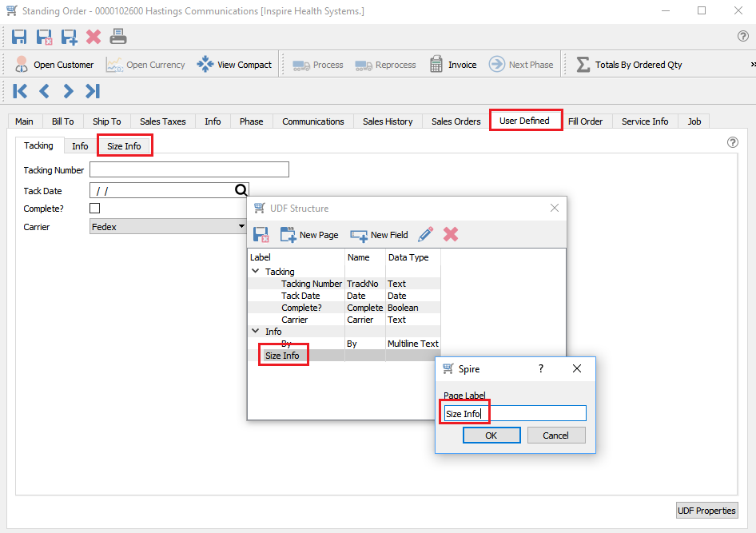
Task: Print the standing order
Action: pyautogui.click(x=118, y=37)
